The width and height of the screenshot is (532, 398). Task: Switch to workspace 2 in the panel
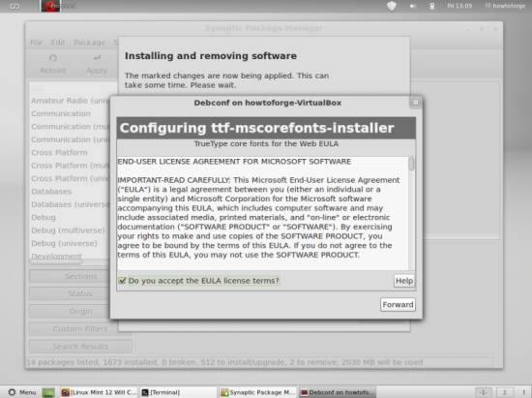click(504, 392)
